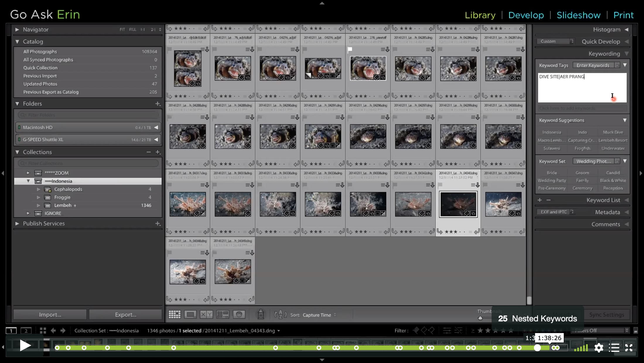Expand the Navigator panel

pos(17,30)
